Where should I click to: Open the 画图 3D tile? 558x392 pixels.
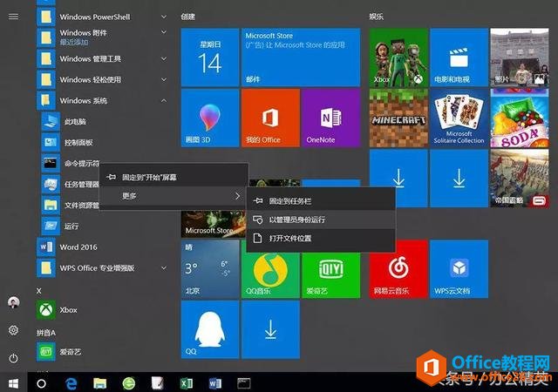(x=210, y=118)
